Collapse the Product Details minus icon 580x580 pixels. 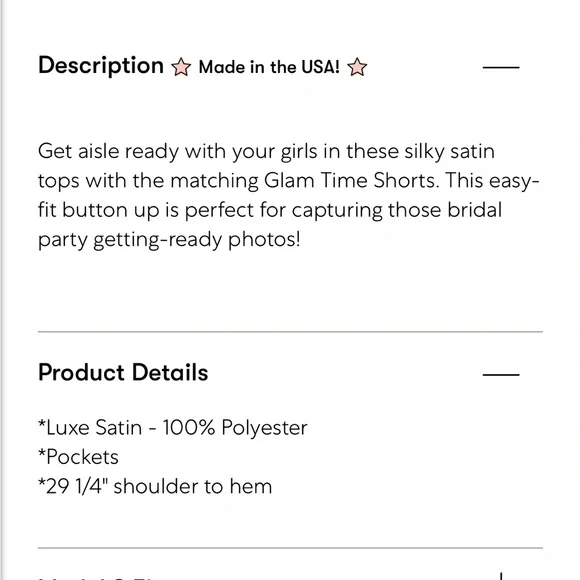pos(501,375)
